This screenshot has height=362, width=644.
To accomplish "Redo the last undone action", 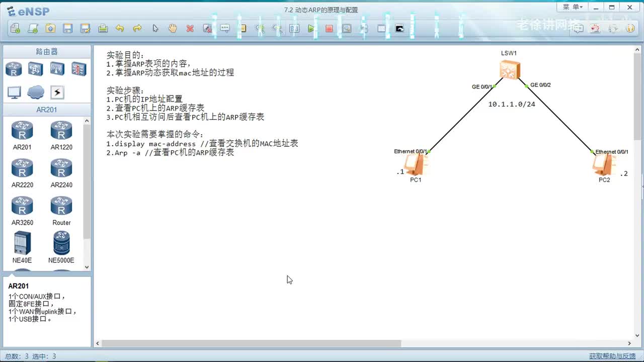I will (x=137, y=29).
